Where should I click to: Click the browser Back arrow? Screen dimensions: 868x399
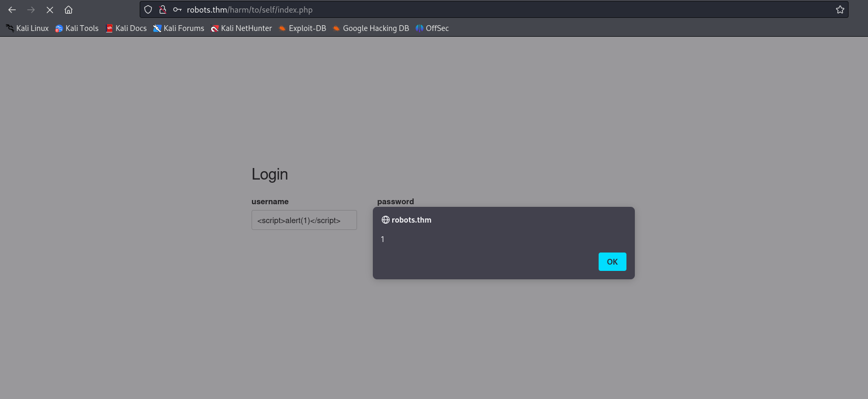pos(12,10)
